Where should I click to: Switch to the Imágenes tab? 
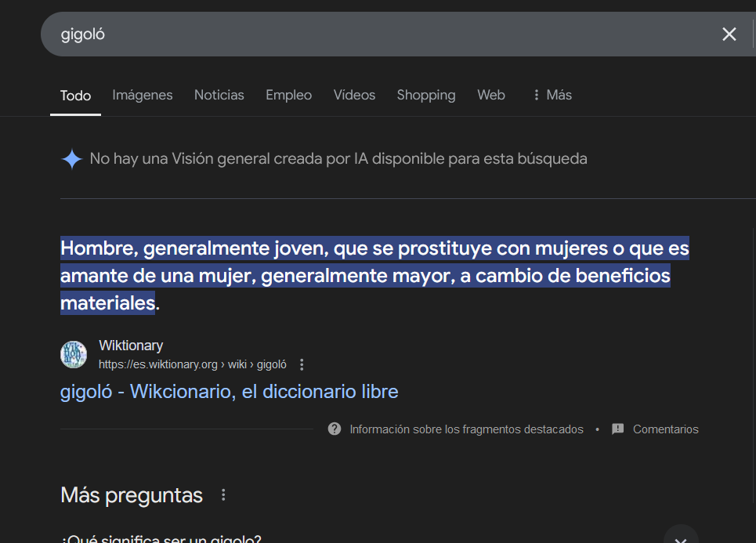(x=143, y=95)
